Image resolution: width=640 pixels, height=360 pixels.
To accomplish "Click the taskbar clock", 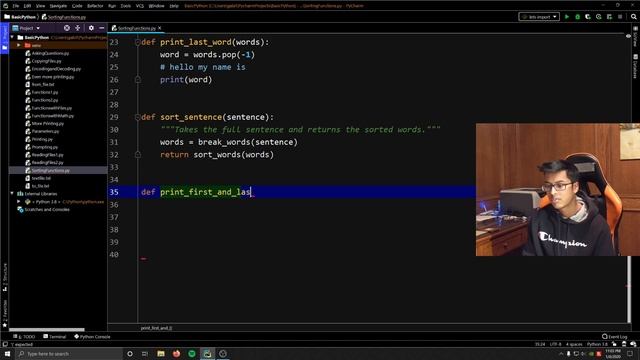I will (x=613, y=353).
